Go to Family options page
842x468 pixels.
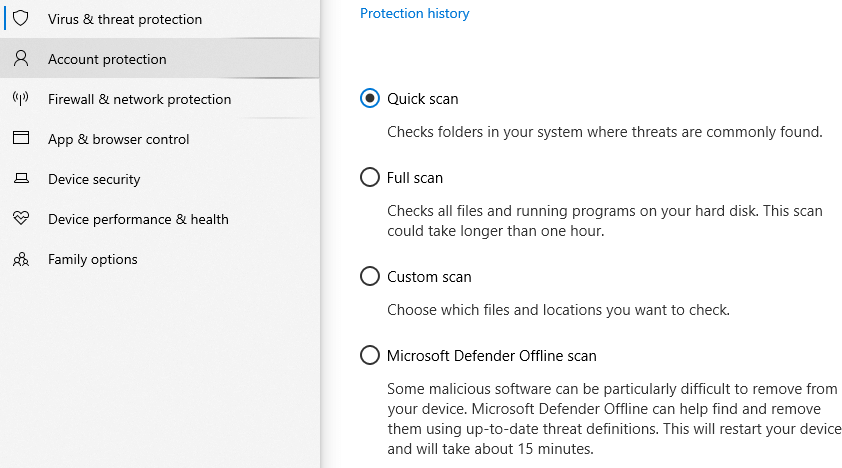tap(159, 259)
